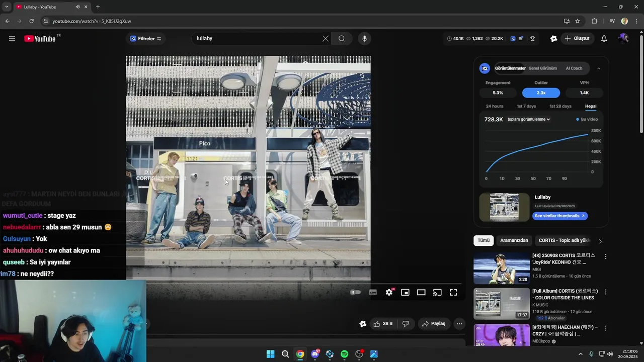Toggle the autoplay switch in the player

click(355, 292)
